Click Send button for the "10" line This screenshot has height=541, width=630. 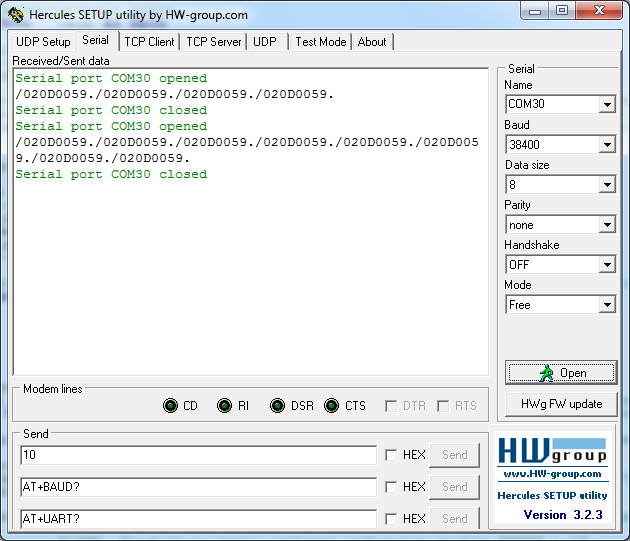[454, 455]
